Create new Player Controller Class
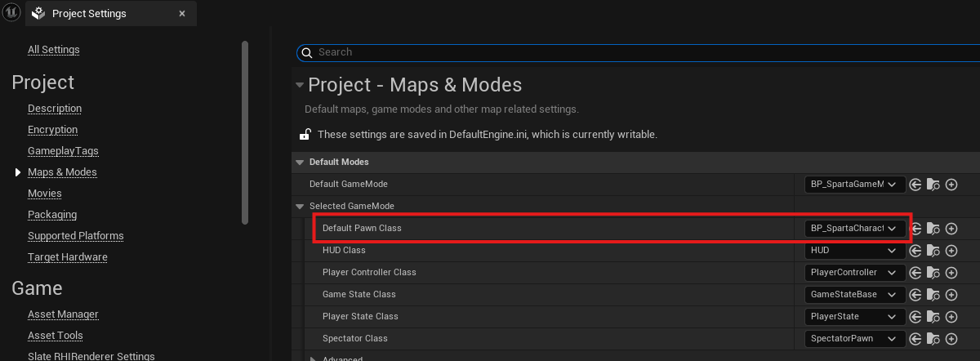Image resolution: width=980 pixels, height=361 pixels. (951, 273)
